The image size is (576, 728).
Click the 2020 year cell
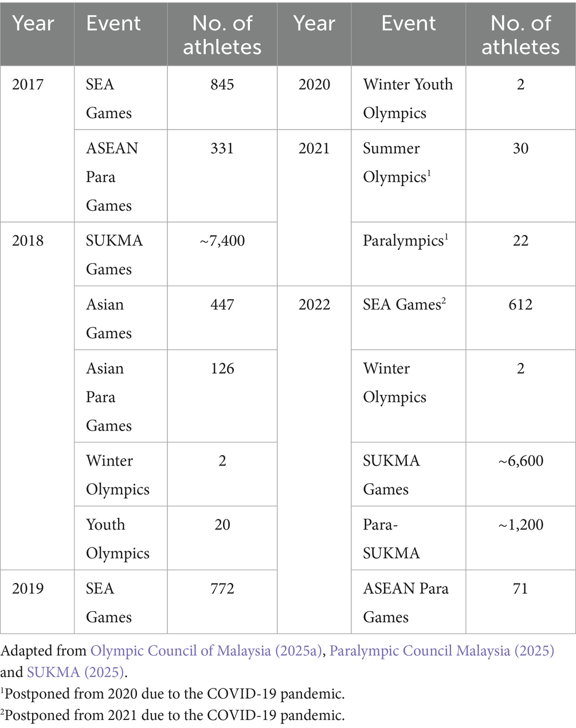pos(314,85)
